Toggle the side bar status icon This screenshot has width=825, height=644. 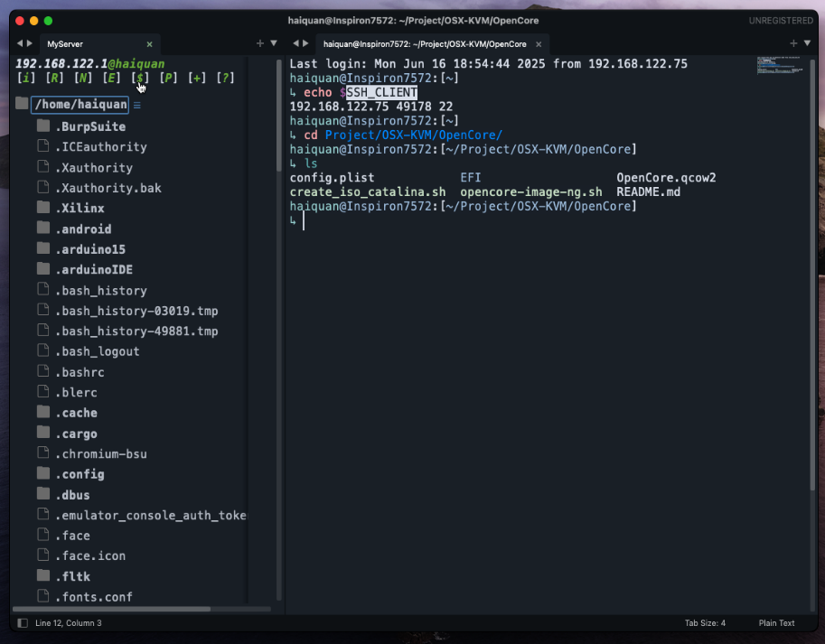(x=23, y=623)
